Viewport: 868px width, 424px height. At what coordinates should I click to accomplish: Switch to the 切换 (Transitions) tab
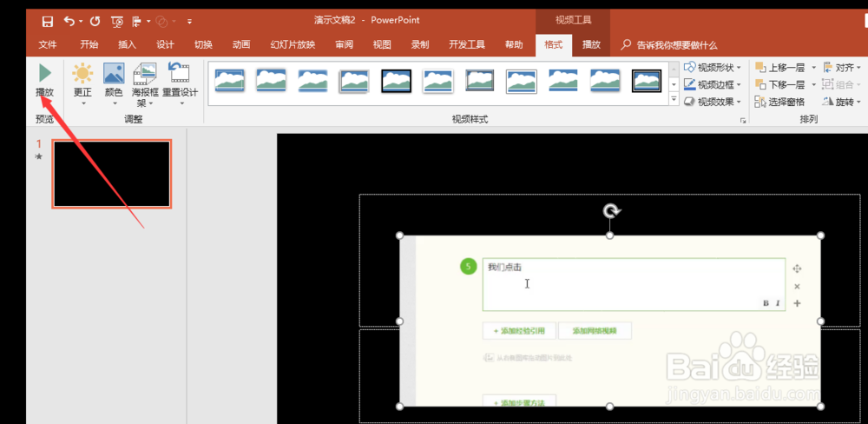[x=203, y=45]
